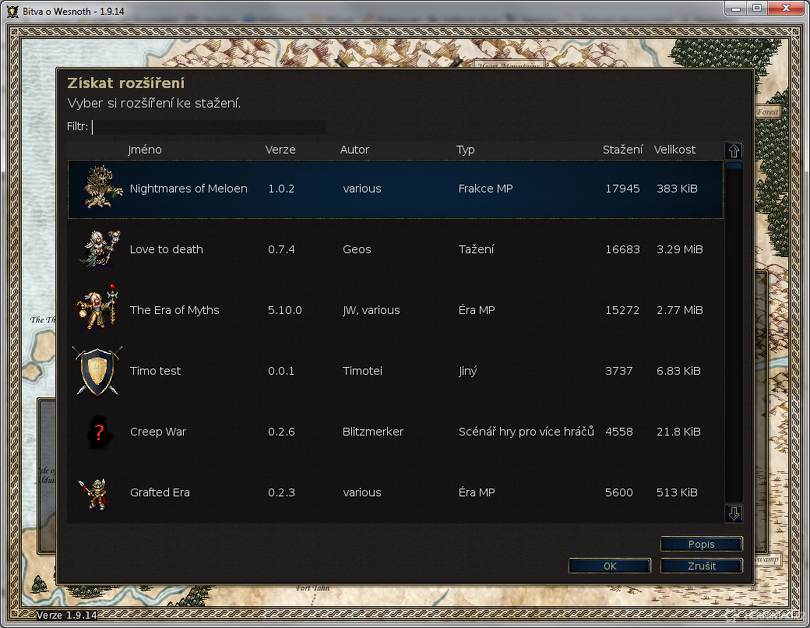Click author JW, various in Era of Myths row
810x628 pixels.
pos(371,310)
